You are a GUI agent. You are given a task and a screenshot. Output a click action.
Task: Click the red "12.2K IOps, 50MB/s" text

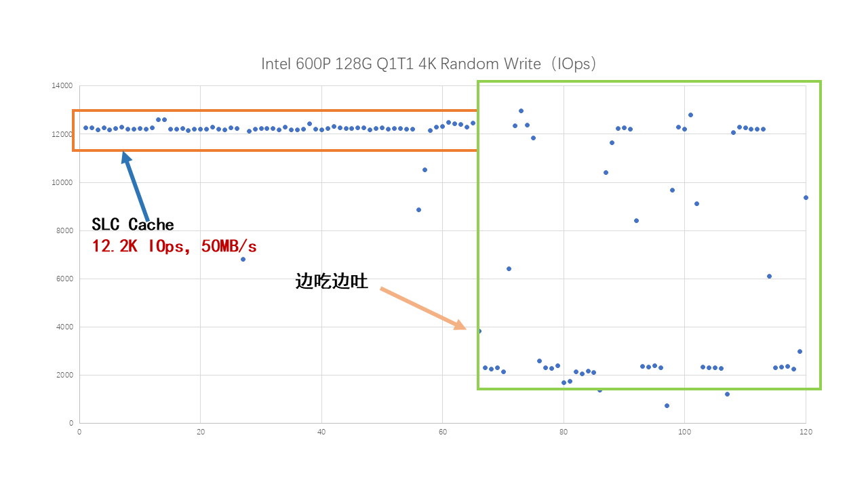174,246
